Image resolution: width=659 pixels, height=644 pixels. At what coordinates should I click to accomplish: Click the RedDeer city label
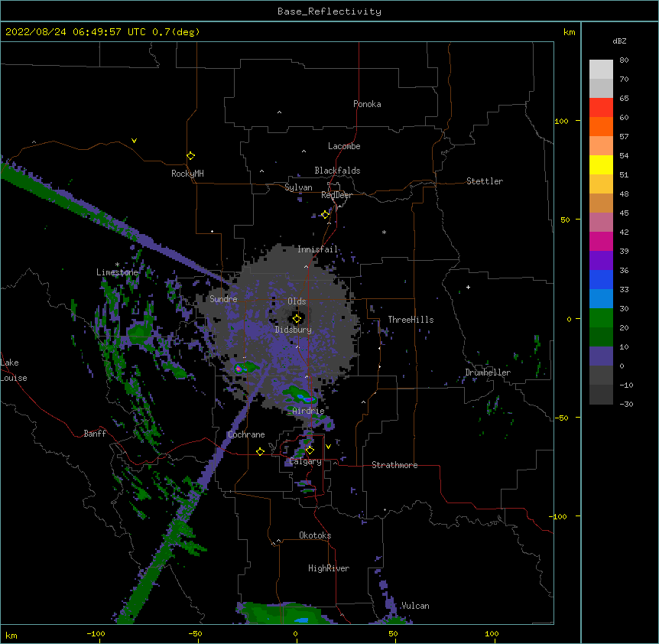pos(337,195)
